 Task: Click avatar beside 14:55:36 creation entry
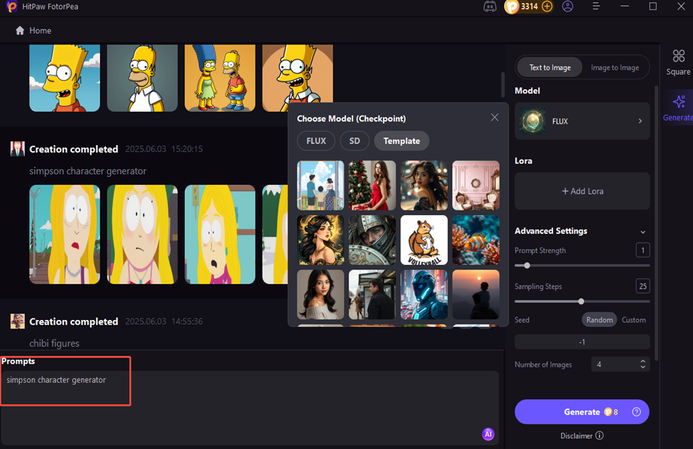[x=18, y=321]
